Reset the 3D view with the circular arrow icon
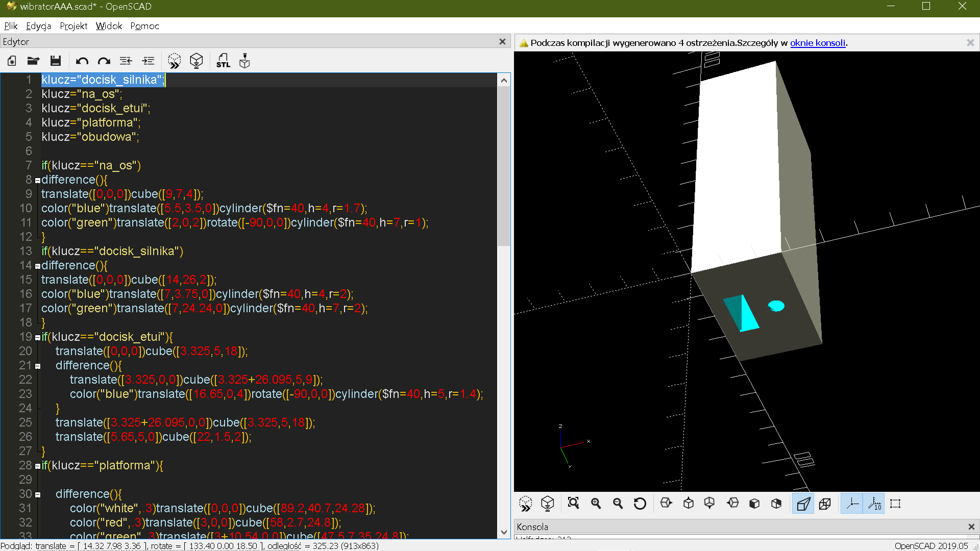 640,504
